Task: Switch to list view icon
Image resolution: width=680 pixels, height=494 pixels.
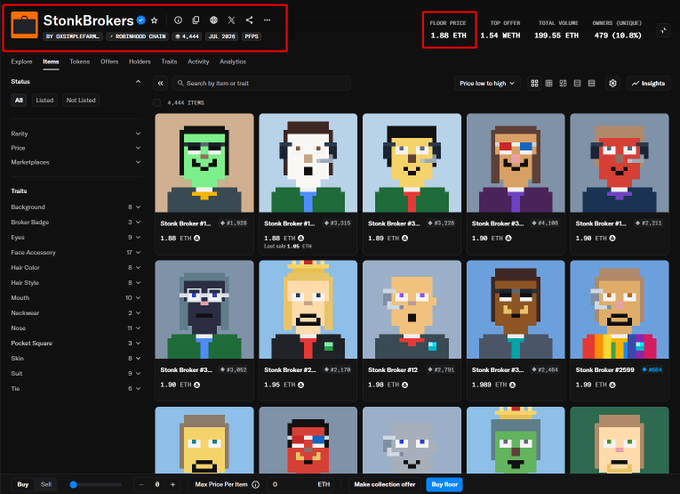Action: 577,83
